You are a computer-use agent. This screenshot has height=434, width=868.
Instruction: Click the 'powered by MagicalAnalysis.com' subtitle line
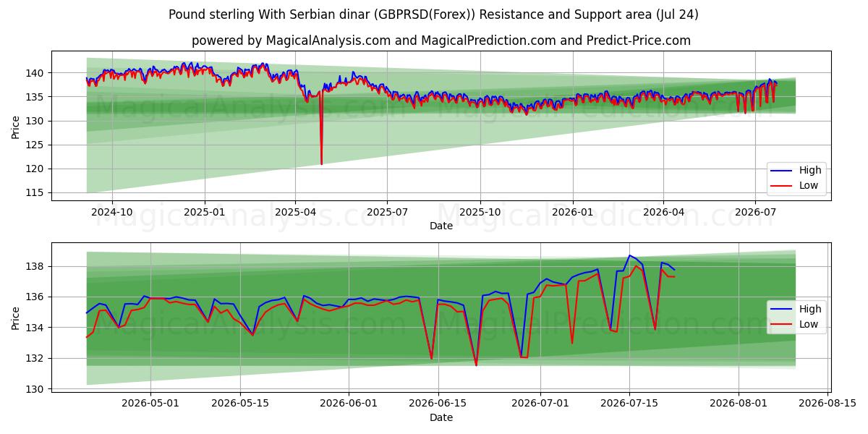click(441, 41)
